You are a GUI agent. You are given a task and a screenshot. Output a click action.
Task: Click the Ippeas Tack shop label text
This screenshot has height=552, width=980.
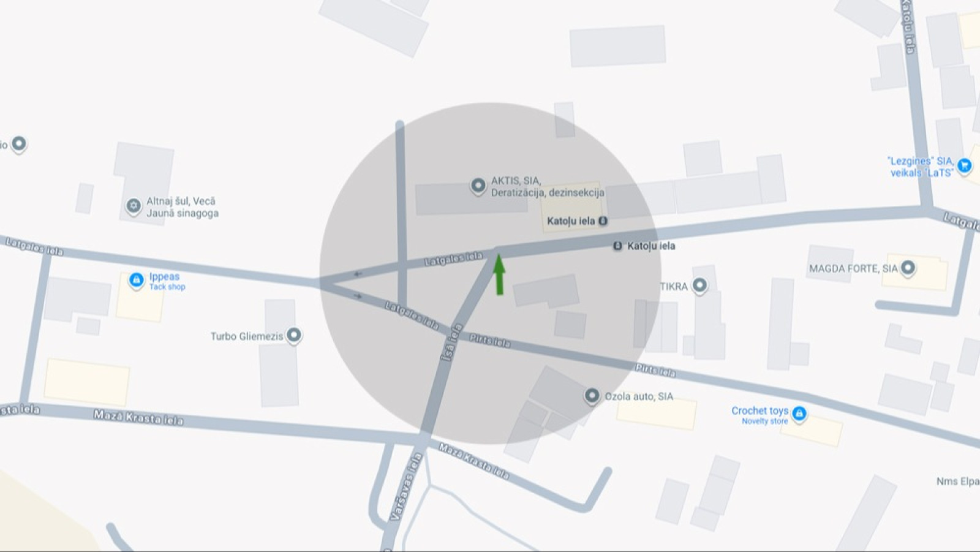(167, 281)
